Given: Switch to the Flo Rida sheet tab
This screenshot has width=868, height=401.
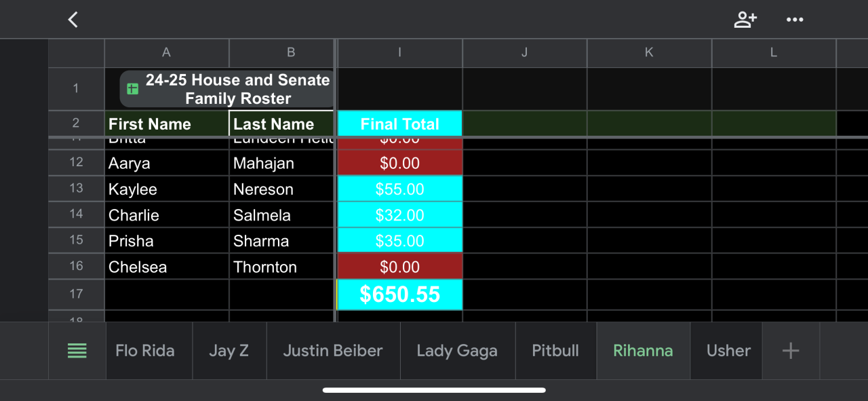Looking at the screenshot, I should [x=145, y=351].
